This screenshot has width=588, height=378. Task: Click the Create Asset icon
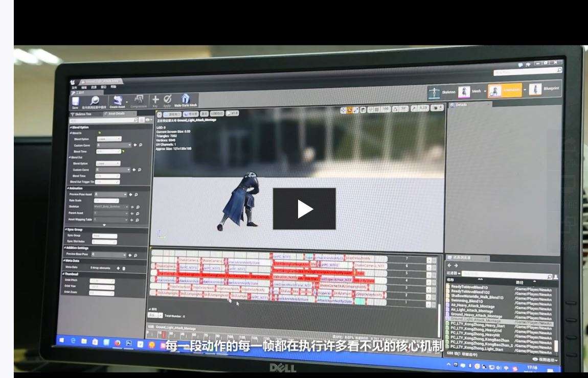(x=118, y=102)
